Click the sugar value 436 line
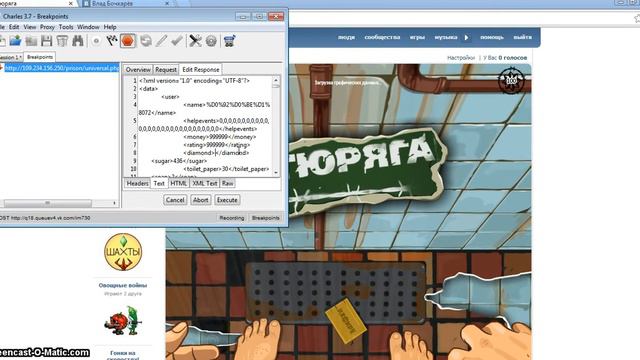Viewport: 640px width, 360px height. click(179, 161)
